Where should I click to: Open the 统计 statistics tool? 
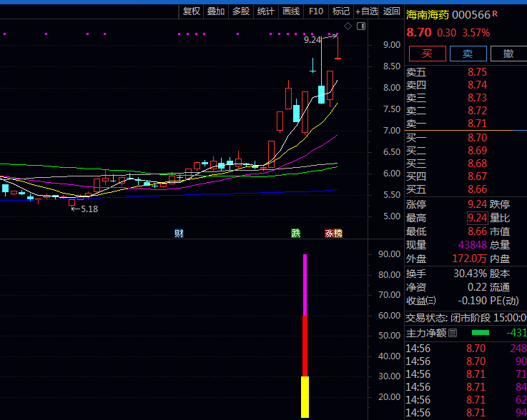pos(266,11)
